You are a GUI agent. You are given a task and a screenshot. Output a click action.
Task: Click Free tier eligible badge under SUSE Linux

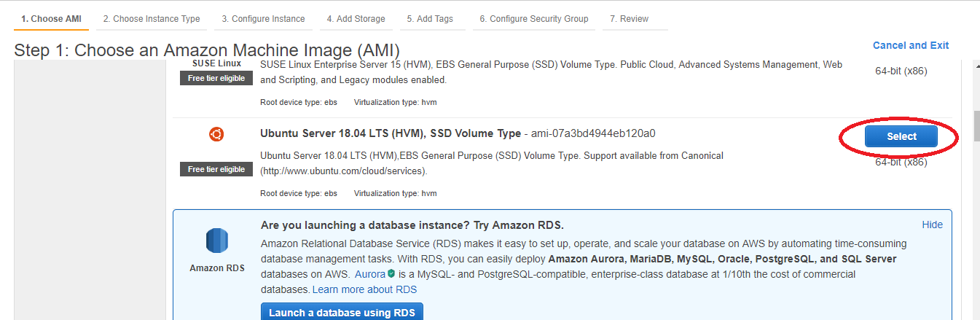pos(216,78)
